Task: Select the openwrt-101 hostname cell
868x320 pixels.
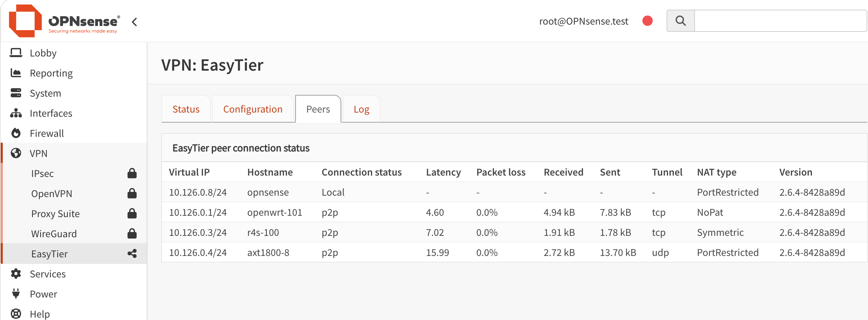Action: (x=274, y=212)
